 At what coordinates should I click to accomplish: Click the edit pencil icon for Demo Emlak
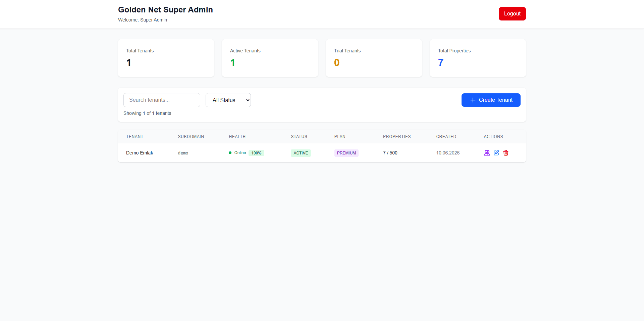tap(496, 153)
